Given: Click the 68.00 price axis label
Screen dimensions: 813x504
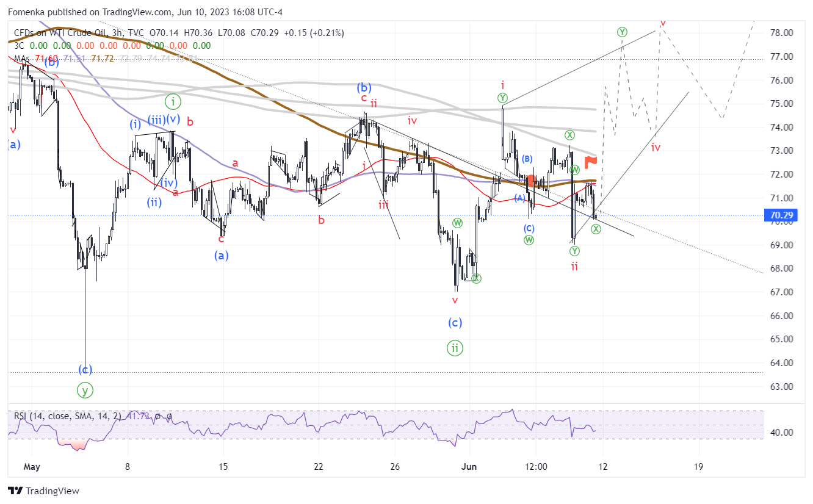Looking at the screenshot, I should tap(782, 268).
